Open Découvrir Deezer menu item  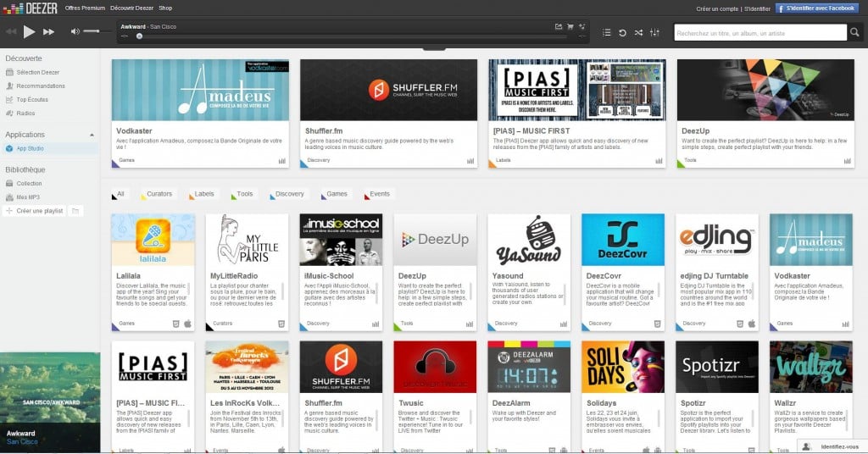coord(131,8)
